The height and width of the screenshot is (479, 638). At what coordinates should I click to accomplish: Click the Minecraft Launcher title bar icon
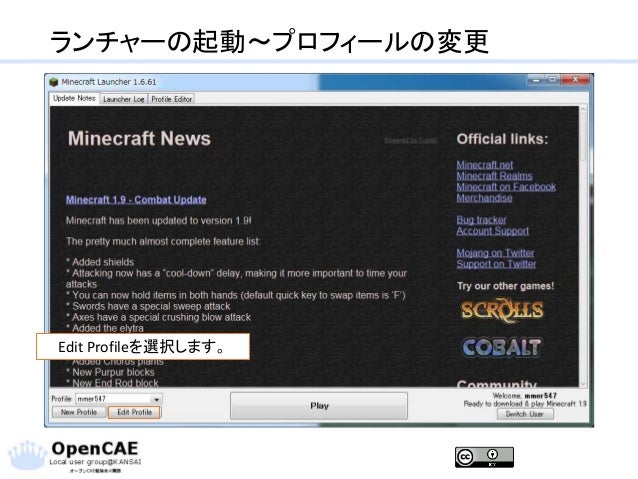[54, 82]
